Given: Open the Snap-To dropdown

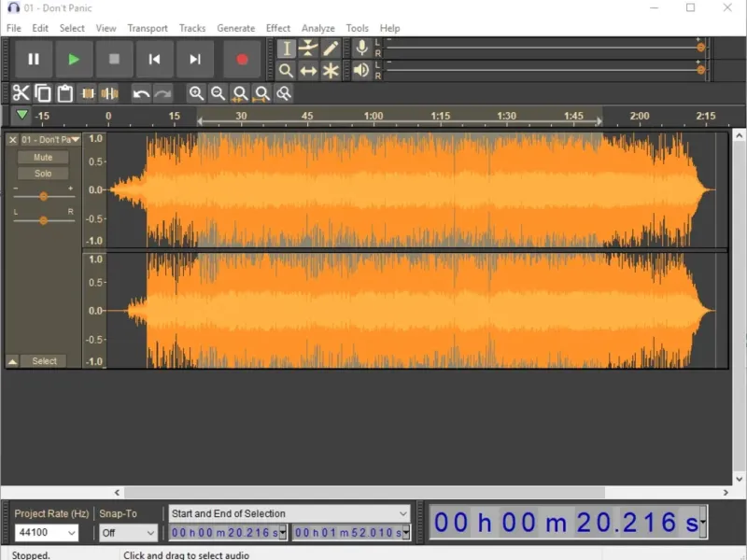Looking at the screenshot, I should 129,533.
